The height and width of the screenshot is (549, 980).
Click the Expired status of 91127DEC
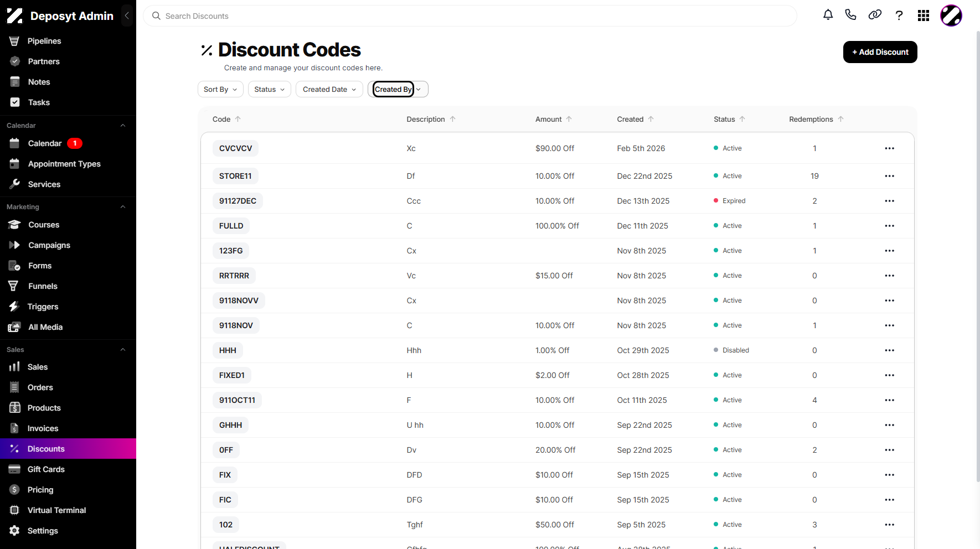tap(730, 201)
